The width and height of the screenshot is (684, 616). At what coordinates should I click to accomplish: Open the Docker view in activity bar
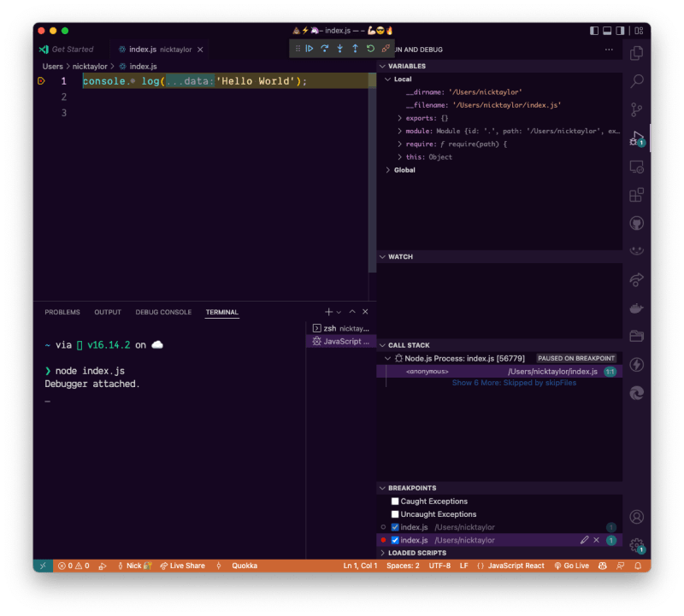(636, 308)
